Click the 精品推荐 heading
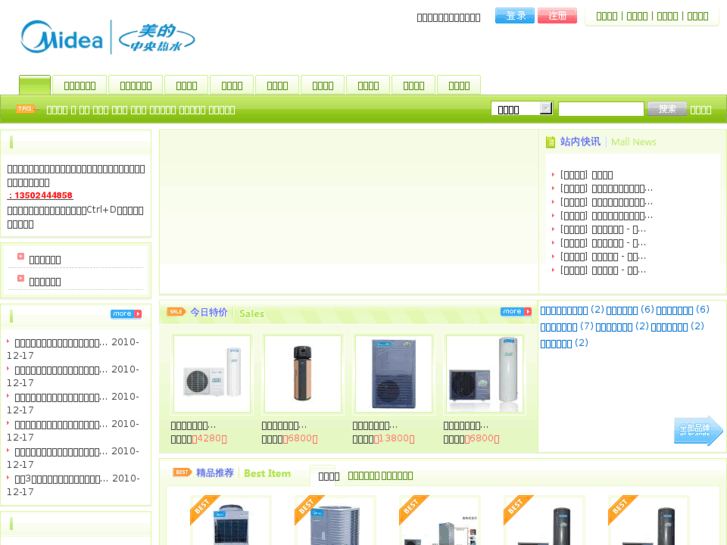Image resolution: width=727 pixels, height=545 pixels. [215, 473]
